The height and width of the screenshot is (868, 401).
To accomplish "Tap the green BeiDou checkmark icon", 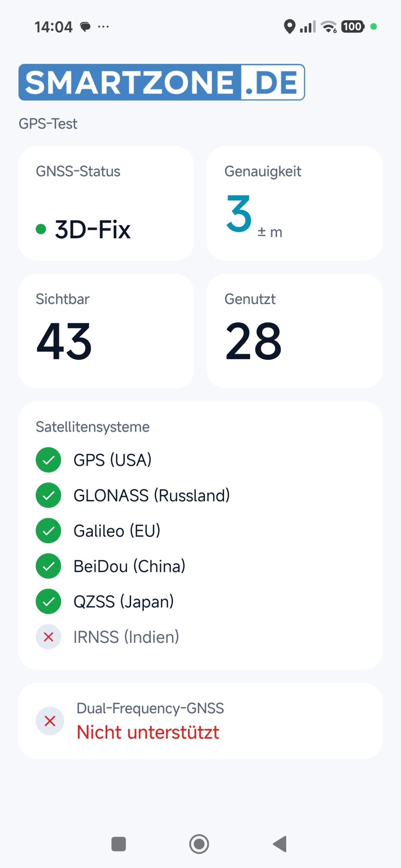I will coord(49,566).
